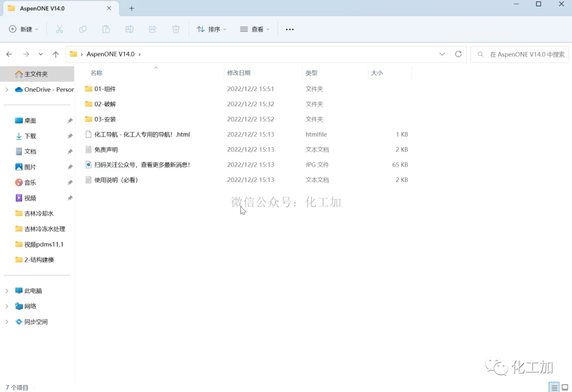Add a new tab with plus button
The width and height of the screenshot is (572, 392).
[132, 8]
